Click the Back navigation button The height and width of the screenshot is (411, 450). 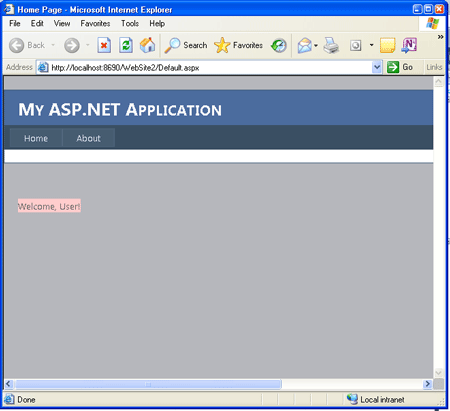[27, 45]
